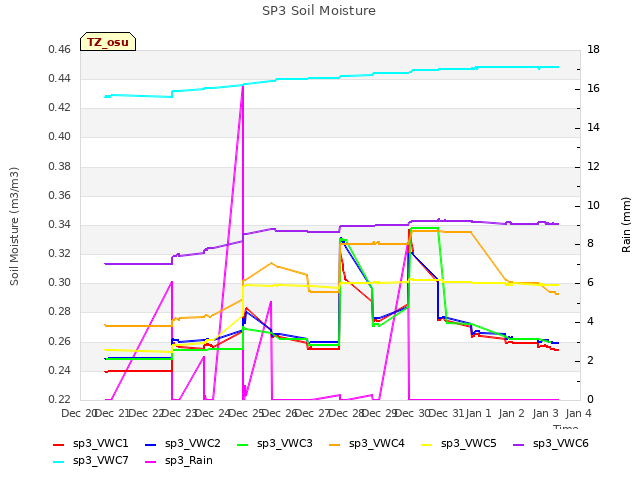Screen dimensions: 640x480
Task: Click the 18 rain axis tick
Action: click(593, 49)
